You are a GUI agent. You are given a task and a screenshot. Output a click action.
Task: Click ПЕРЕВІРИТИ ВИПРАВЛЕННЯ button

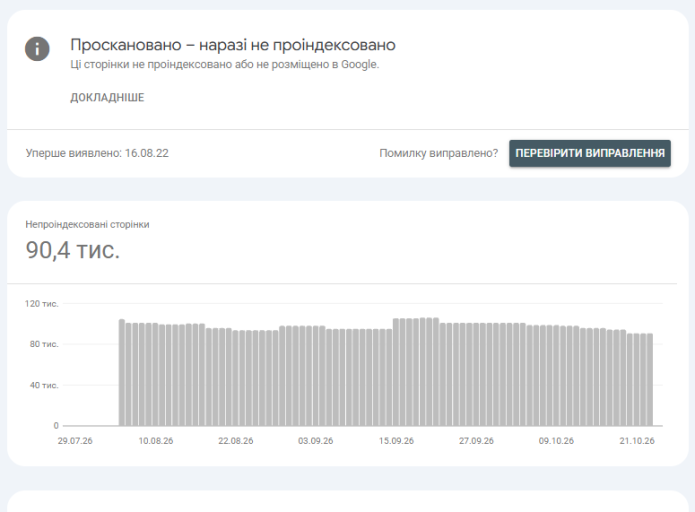pos(590,153)
